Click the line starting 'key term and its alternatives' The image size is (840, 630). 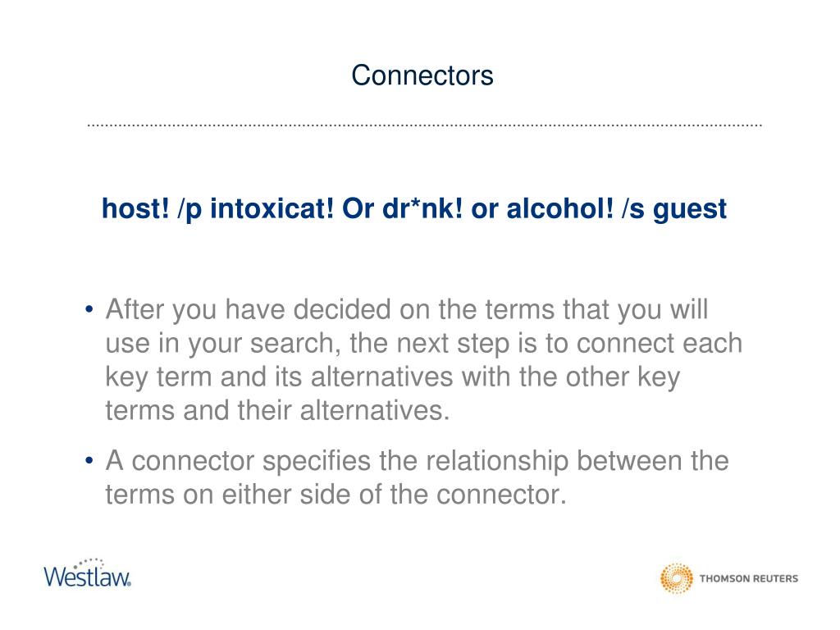tap(392, 377)
